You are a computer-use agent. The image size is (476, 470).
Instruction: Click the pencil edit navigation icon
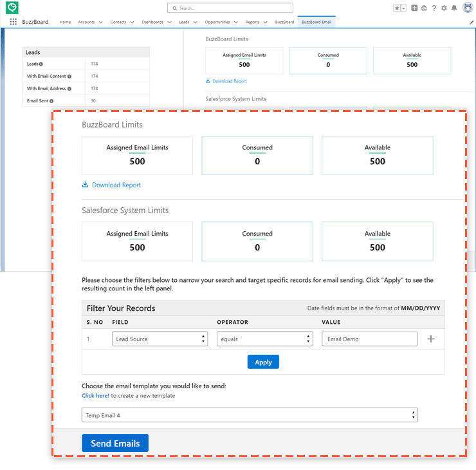click(471, 22)
